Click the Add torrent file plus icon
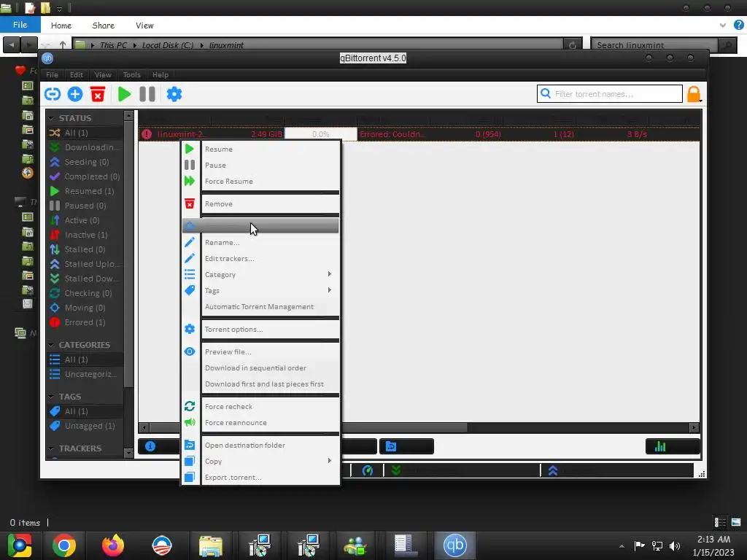This screenshot has width=747, height=560. [75, 94]
